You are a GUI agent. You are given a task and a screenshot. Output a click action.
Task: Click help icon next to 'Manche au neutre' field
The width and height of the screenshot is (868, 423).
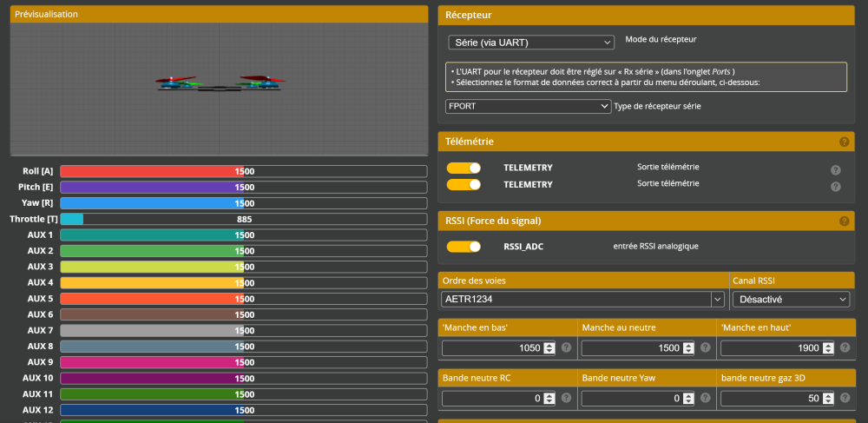706,347
